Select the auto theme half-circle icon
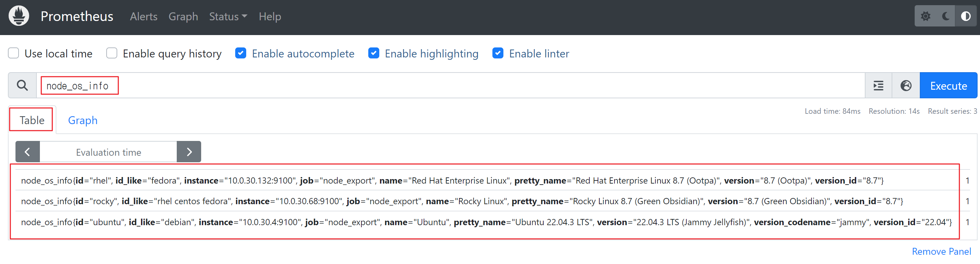Screen dimensions: 980x264 966,16
